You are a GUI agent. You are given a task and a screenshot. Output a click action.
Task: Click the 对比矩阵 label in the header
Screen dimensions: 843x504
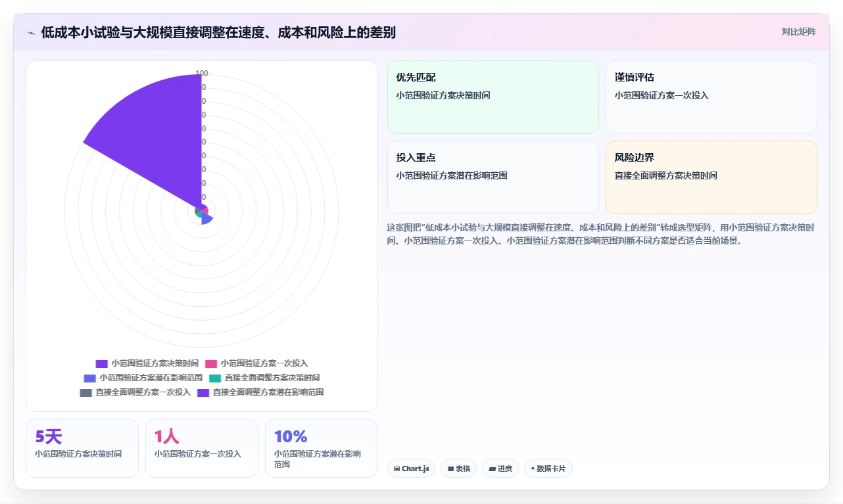[x=798, y=32]
